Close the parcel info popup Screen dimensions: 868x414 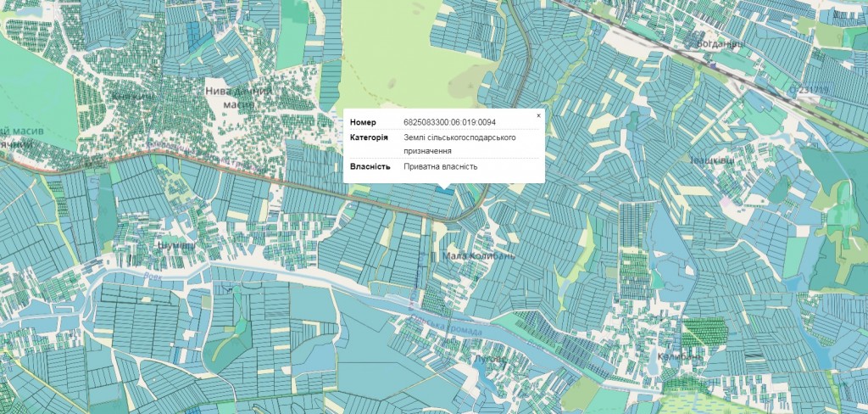point(538,115)
